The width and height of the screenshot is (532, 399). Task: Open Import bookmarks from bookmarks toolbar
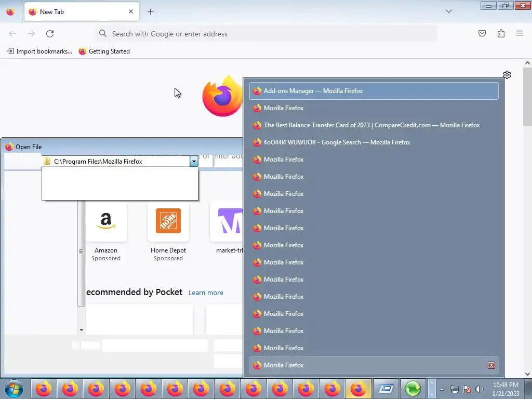pos(39,51)
